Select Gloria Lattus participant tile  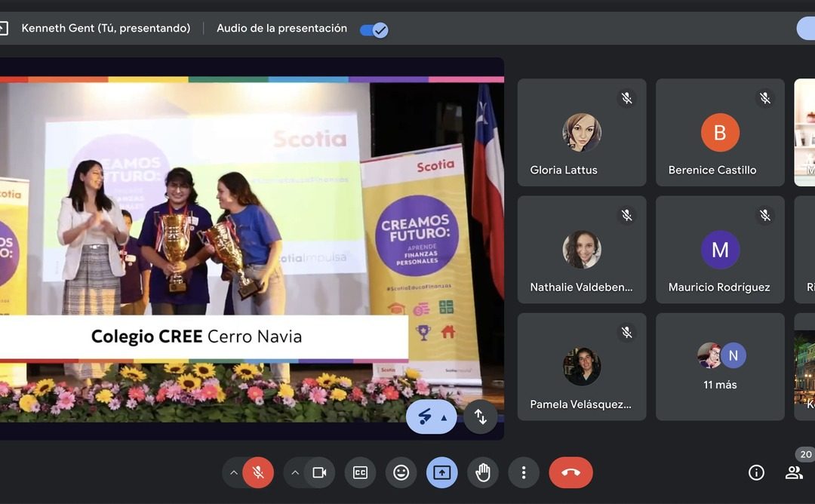[582, 133]
